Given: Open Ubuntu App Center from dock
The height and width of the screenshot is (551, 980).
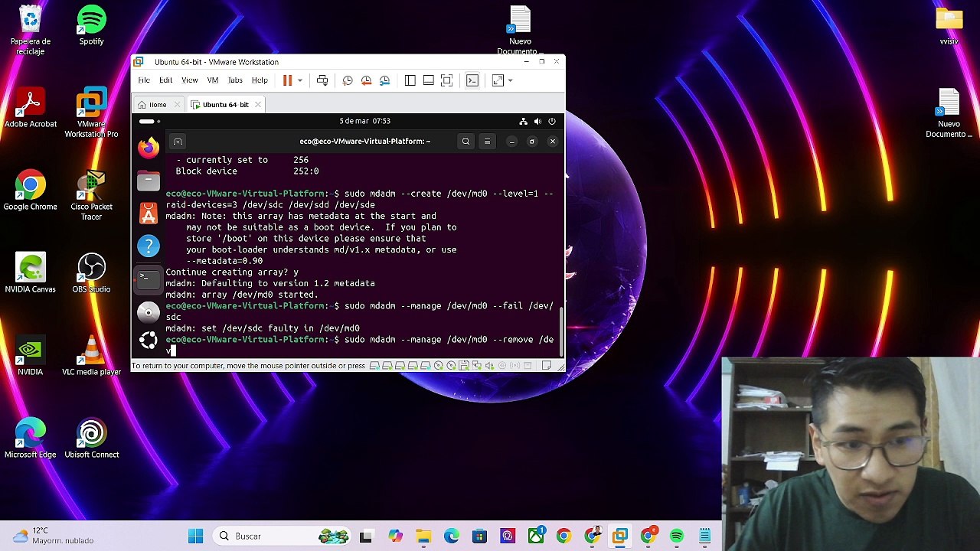Looking at the screenshot, I should point(149,214).
